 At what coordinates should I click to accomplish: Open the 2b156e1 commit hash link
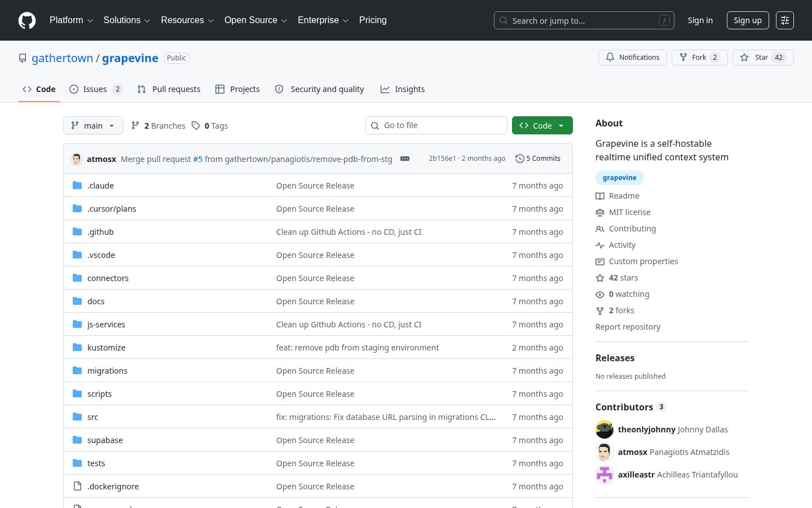point(442,159)
